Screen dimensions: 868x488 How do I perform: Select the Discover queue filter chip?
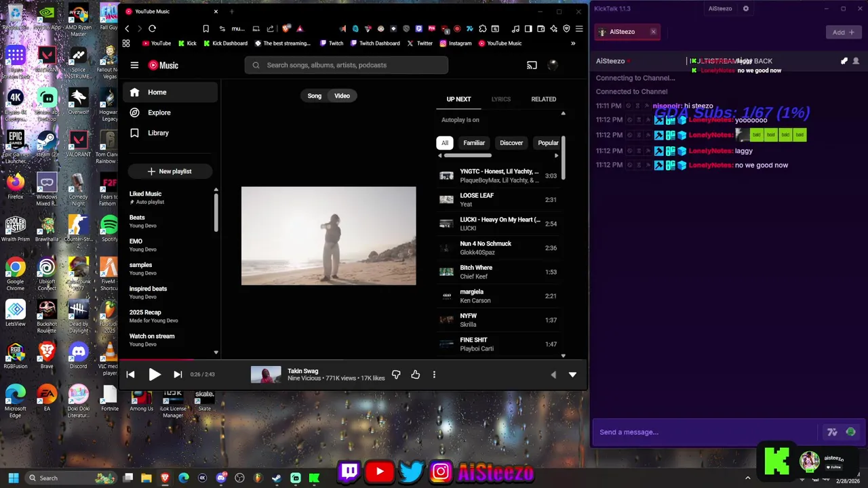(511, 143)
